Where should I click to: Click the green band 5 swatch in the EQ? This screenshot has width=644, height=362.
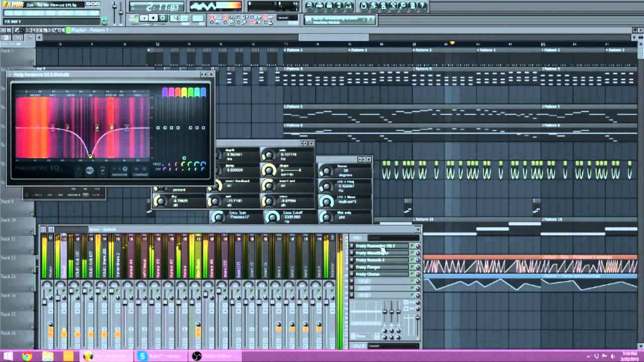point(190,92)
